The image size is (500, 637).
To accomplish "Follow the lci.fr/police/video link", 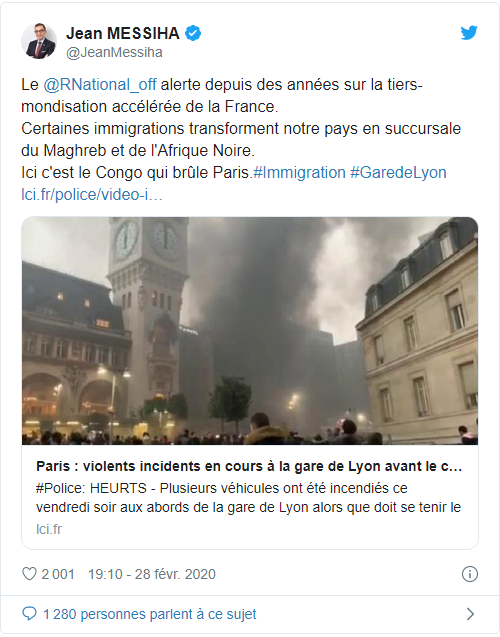I will 92,195.
